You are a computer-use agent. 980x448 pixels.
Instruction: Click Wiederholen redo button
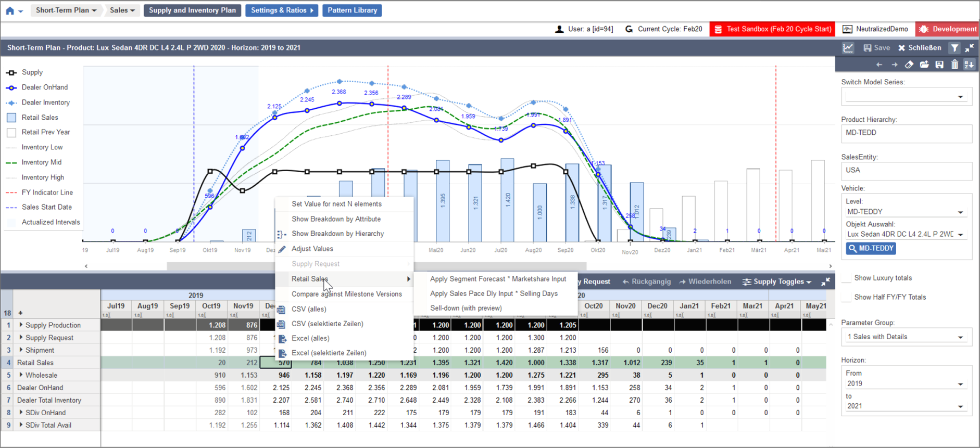click(705, 282)
